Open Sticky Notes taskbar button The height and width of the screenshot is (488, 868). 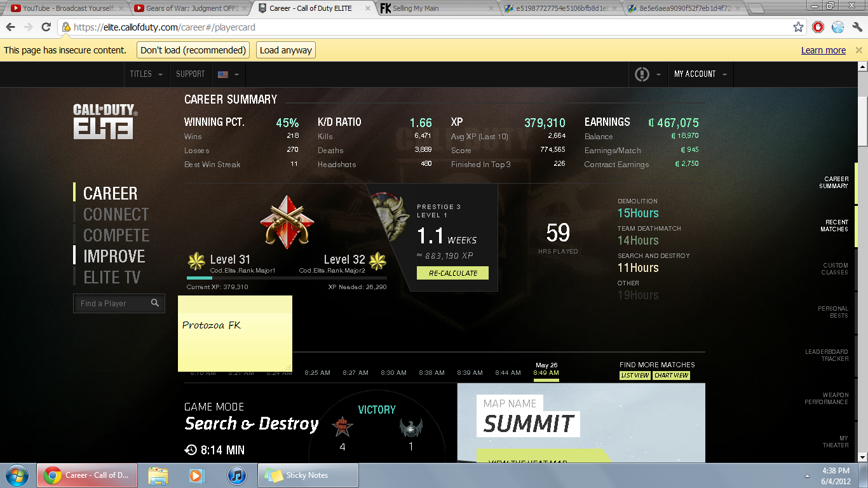tap(308, 475)
